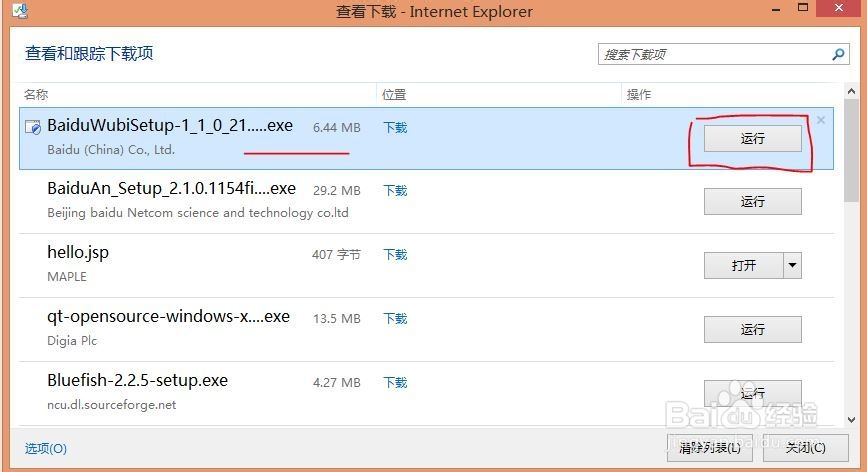
Task: Click the Beijing baidu Netcom publisher text
Action: [x=198, y=213]
